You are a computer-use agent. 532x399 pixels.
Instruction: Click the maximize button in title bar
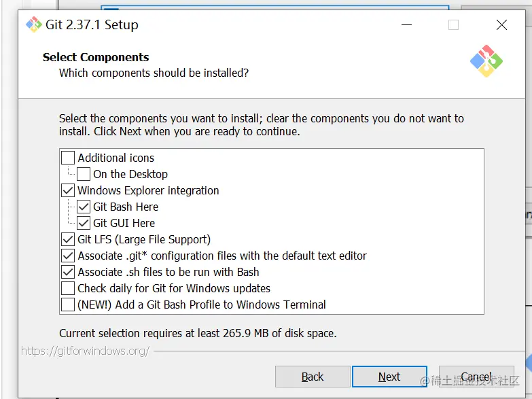click(x=453, y=25)
